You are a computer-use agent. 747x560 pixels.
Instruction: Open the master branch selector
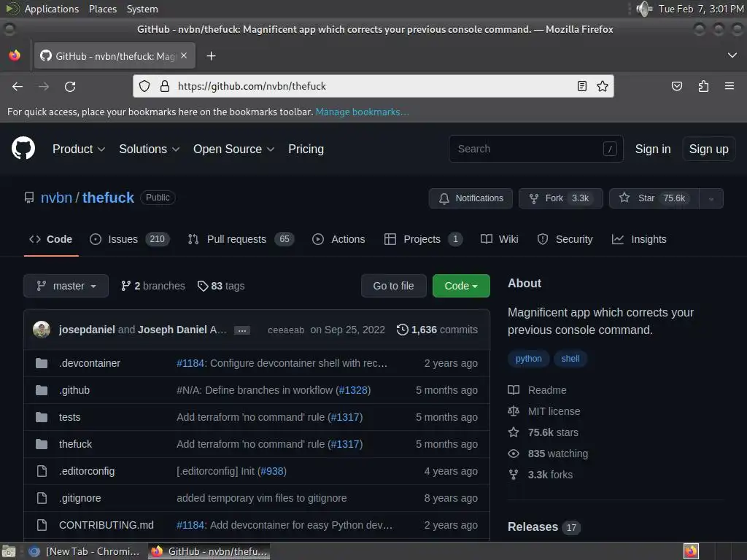point(66,286)
